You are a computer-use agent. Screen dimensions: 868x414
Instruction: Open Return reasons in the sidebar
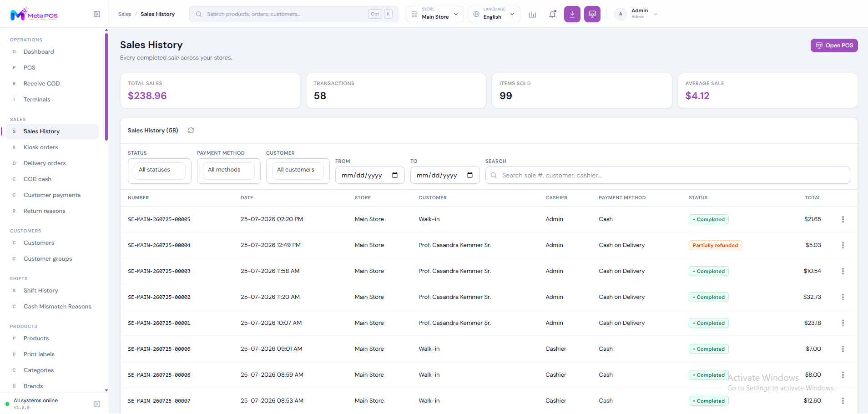click(x=52, y=211)
